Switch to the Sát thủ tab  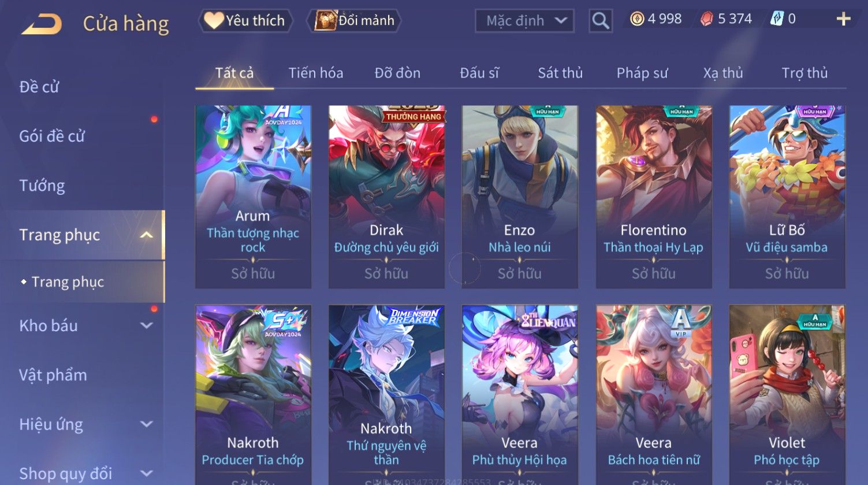click(560, 73)
